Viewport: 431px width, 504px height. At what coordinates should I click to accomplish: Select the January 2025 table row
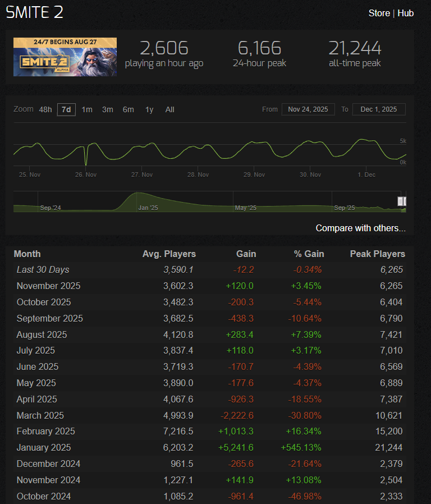click(x=209, y=447)
